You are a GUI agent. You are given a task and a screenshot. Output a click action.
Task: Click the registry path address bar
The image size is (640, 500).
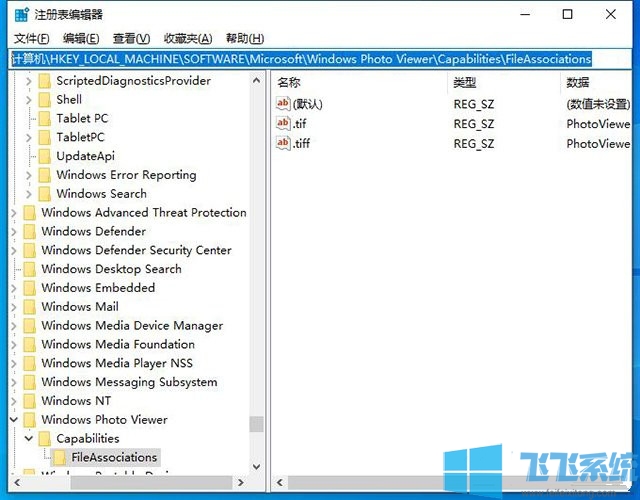pyautogui.click(x=320, y=59)
